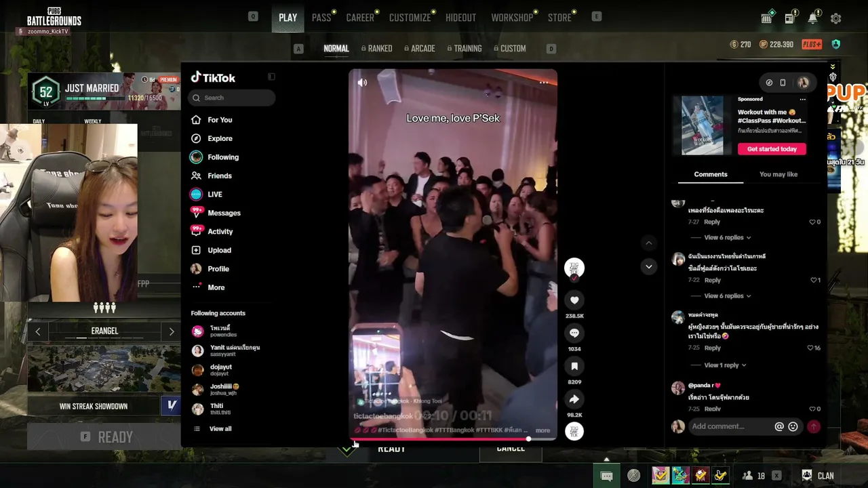Reply to the 7-22 comment
Image resolution: width=868 pixels, height=488 pixels.
click(x=712, y=280)
